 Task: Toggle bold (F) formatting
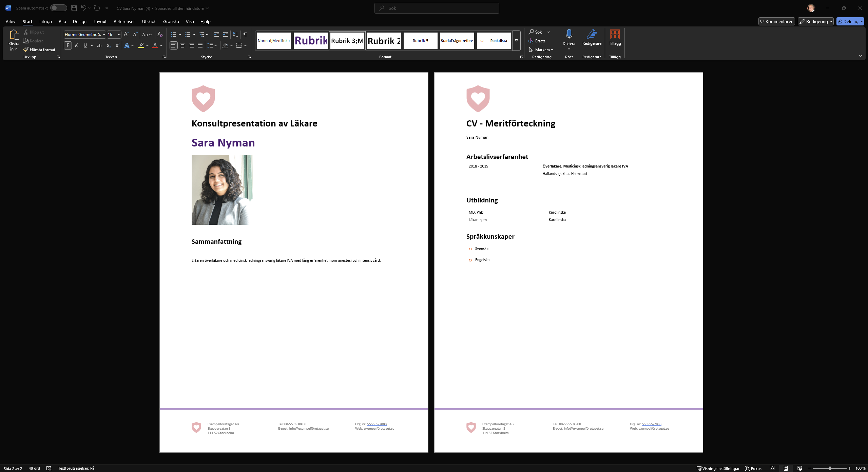point(67,45)
